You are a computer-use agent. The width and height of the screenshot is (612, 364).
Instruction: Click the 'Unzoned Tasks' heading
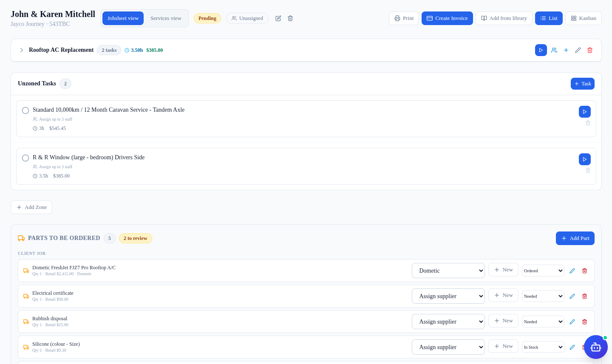37,84
